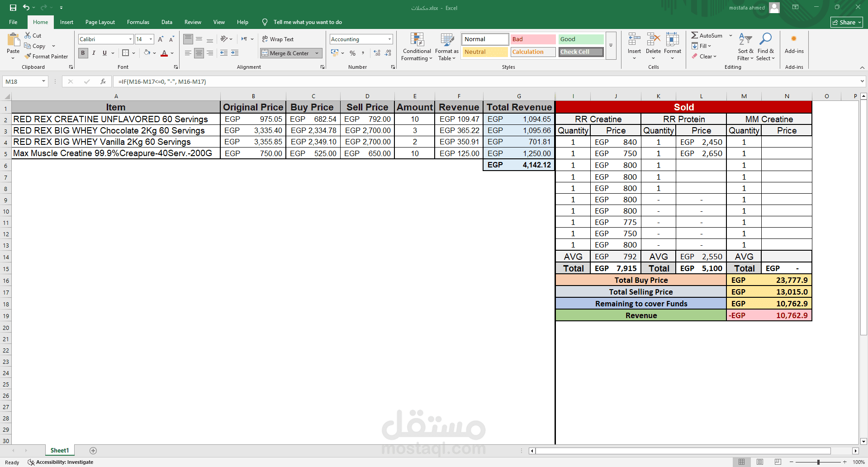
Task: Click the Insert cells icon in Cells group
Action: [x=634, y=39]
